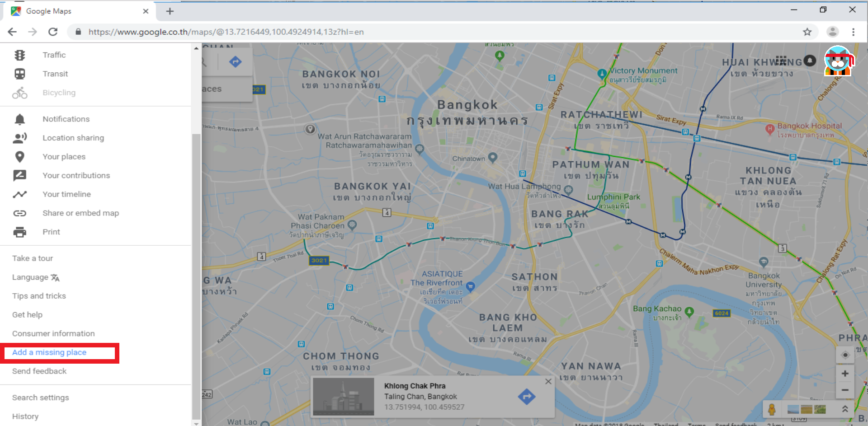Click the Wat Paknam Phasi Charoen marker
Screen dimensions: 868x426
click(352, 225)
